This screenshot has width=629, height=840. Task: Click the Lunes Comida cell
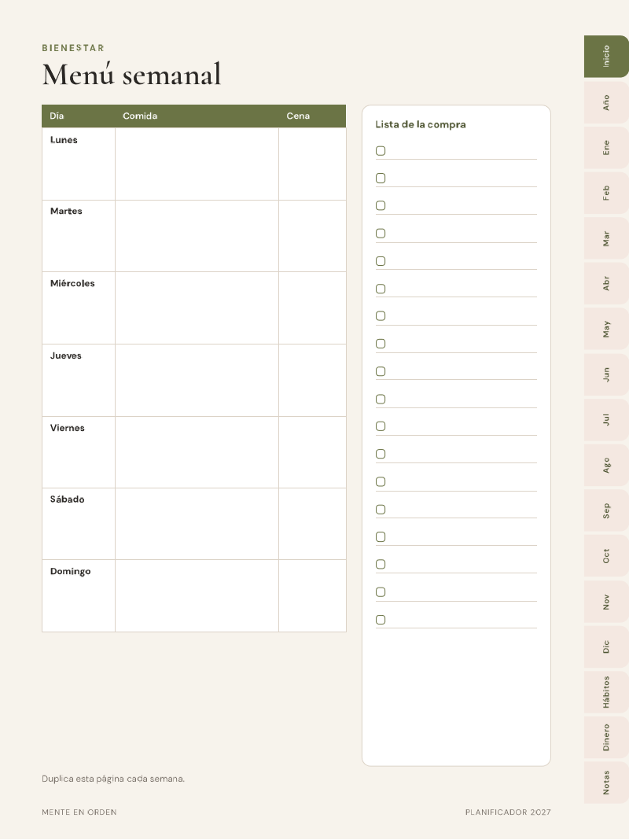(197, 164)
